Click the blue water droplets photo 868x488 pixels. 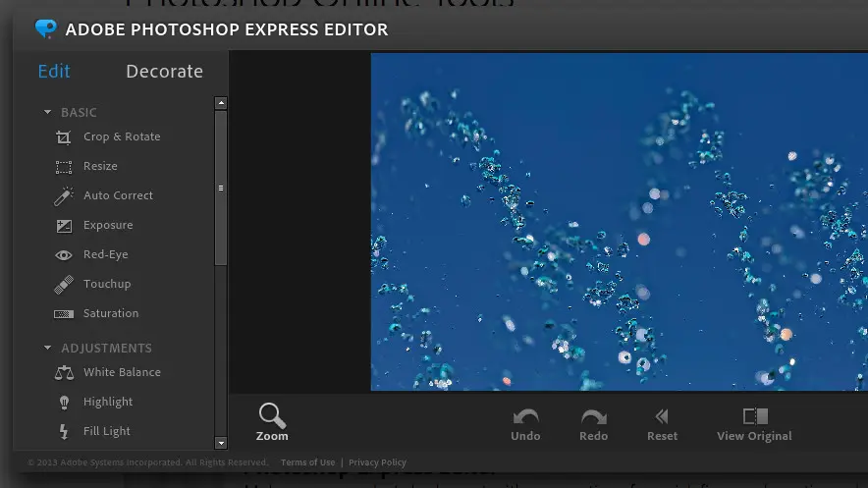pos(620,222)
